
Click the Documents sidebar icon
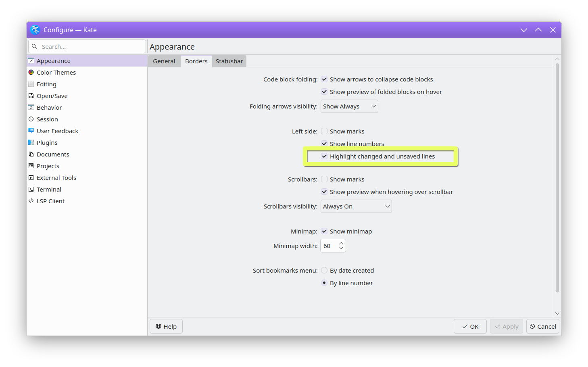point(31,154)
